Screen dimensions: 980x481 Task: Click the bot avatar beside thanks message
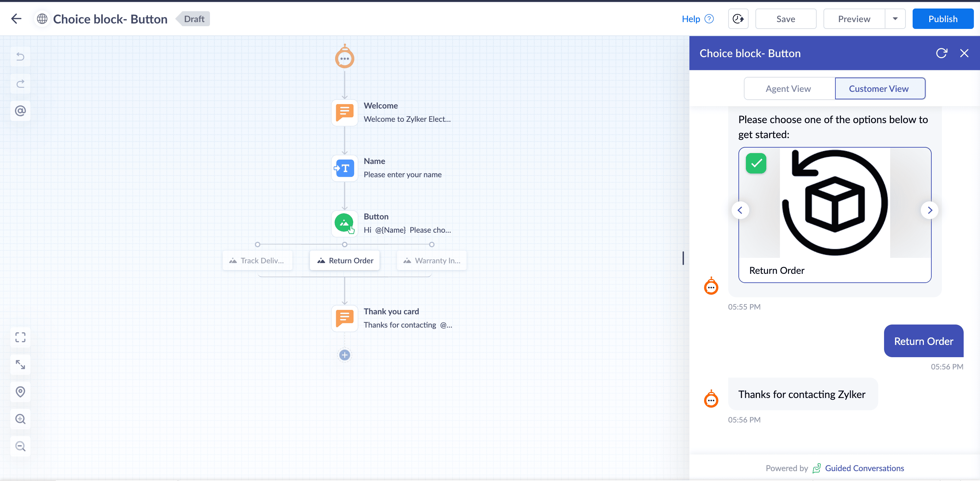tap(711, 398)
